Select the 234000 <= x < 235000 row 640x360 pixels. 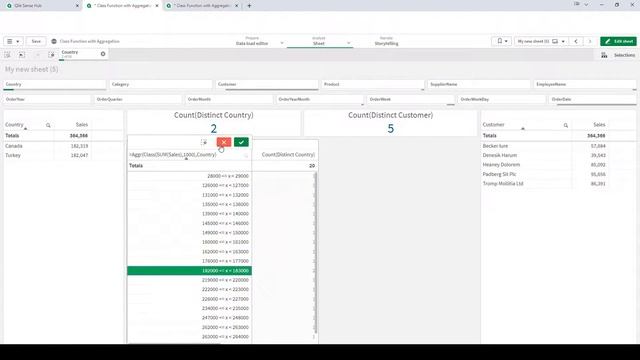point(189,308)
